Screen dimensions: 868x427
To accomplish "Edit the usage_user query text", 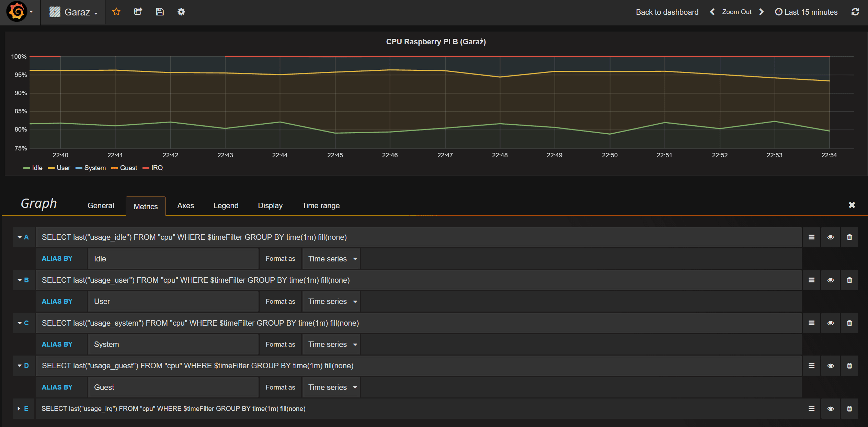I will [419, 280].
